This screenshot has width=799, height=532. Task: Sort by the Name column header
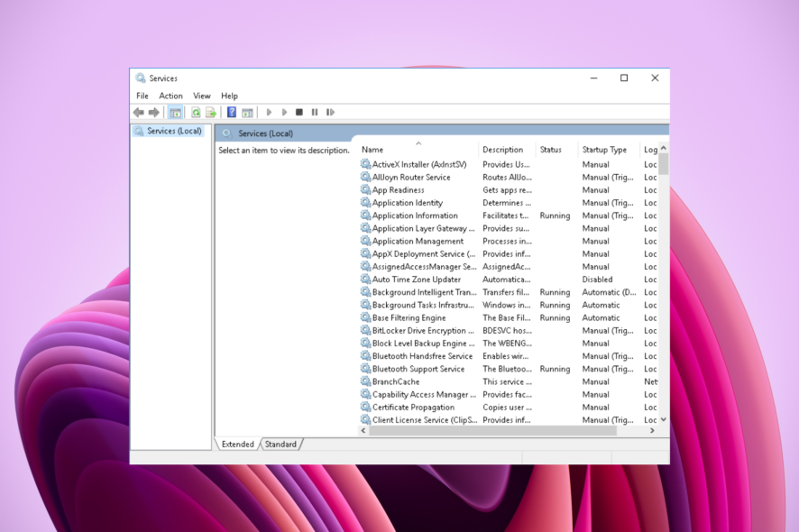click(x=418, y=150)
